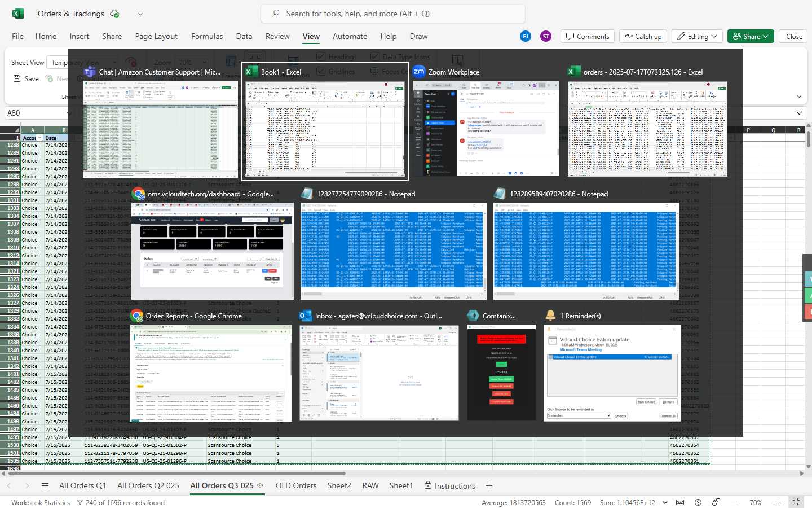Expand status bar aggregate options chevron
Image resolution: width=812 pixels, height=508 pixels.
[665, 502]
